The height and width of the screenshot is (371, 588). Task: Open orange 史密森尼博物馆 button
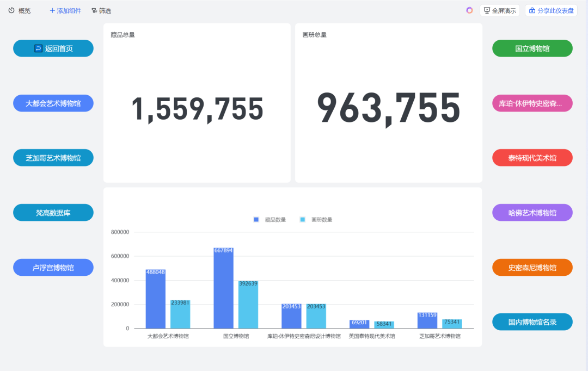[x=532, y=268]
